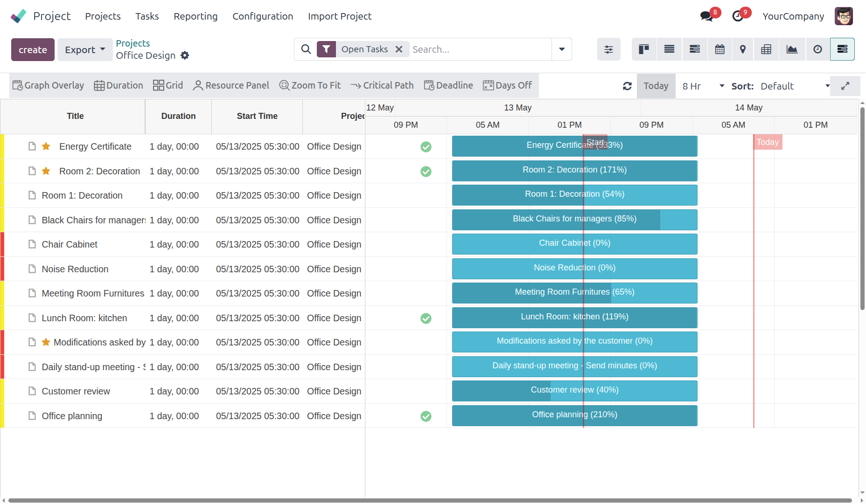866x504 pixels.
Task: Click the refresh Gantt icon
Action: 627,86
